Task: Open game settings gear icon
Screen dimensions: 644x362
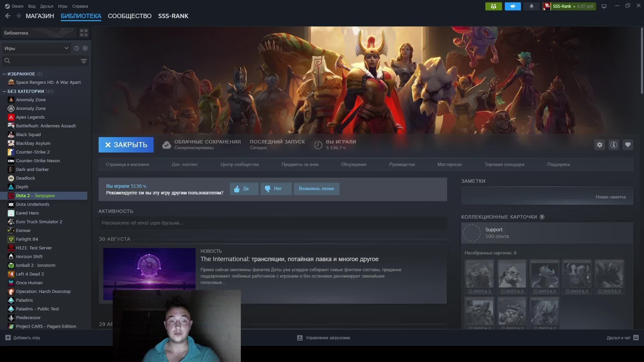Action: point(599,145)
